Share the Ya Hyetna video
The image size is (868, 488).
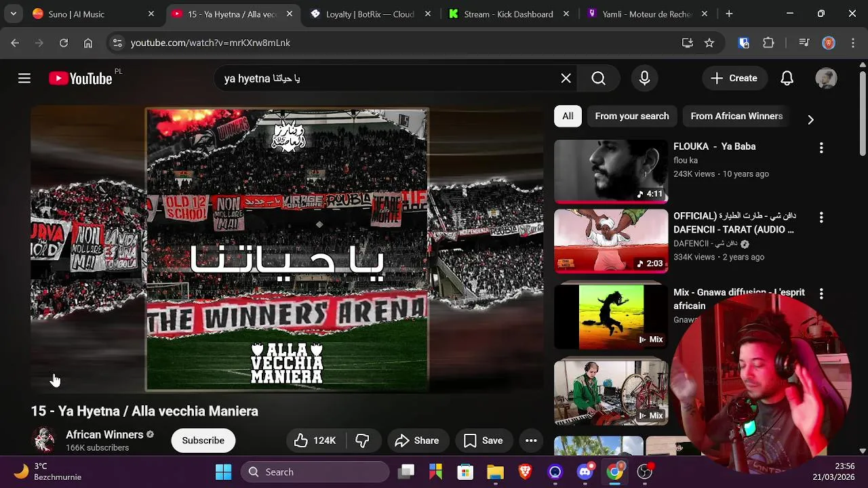[418, 441]
